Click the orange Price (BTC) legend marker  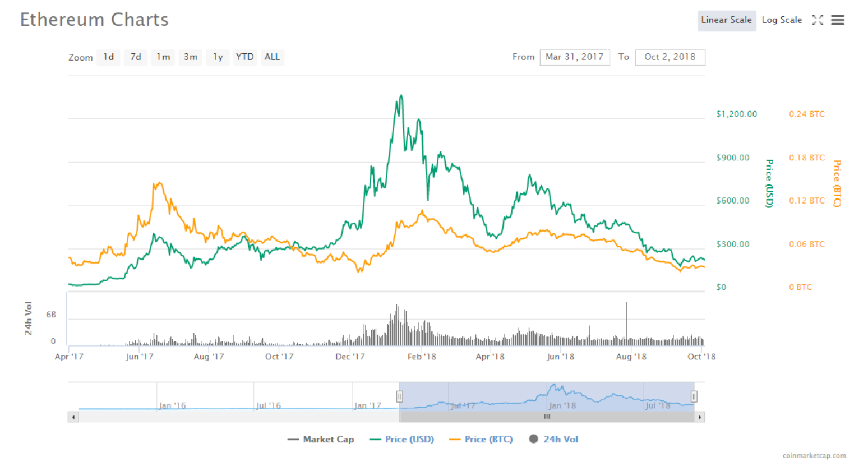click(x=454, y=439)
